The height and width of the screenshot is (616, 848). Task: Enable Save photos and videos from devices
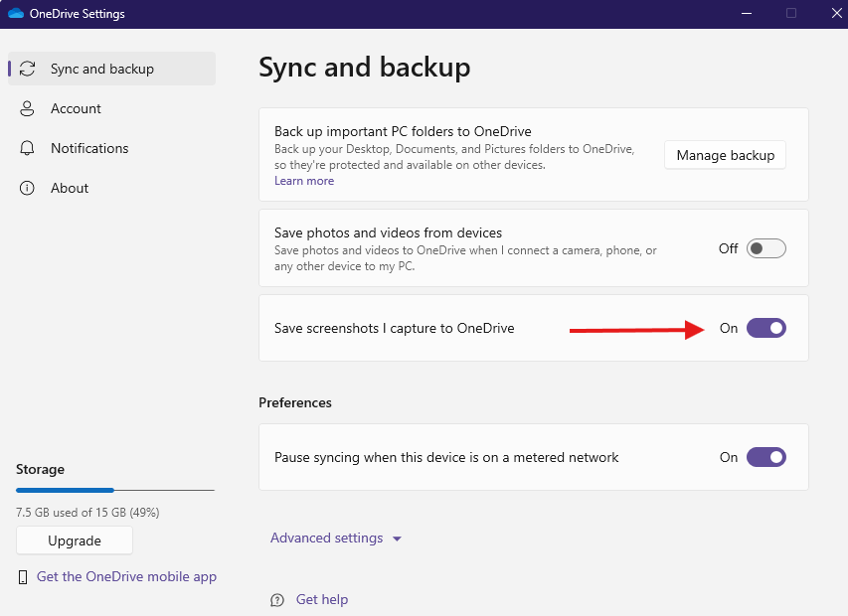tap(765, 248)
